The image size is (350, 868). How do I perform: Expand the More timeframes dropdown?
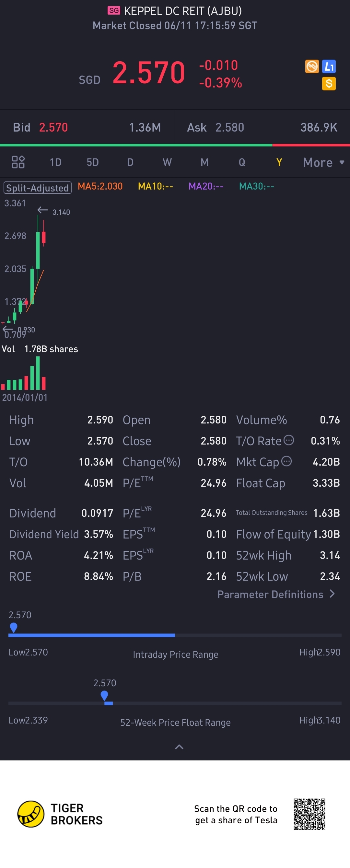click(x=323, y=162)
